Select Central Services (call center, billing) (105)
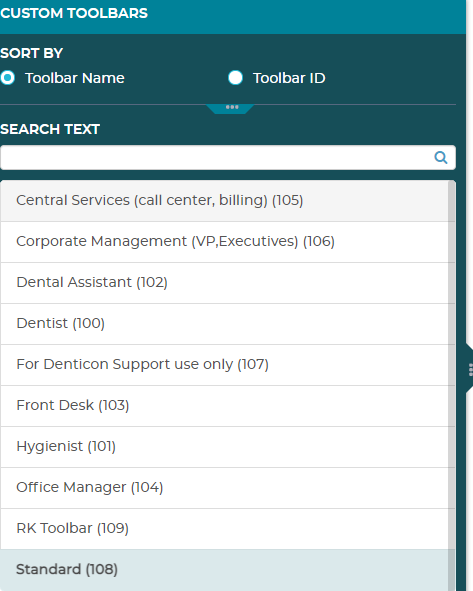The height and width of the screenshot is (591, 473). click(x=224, y=201)
